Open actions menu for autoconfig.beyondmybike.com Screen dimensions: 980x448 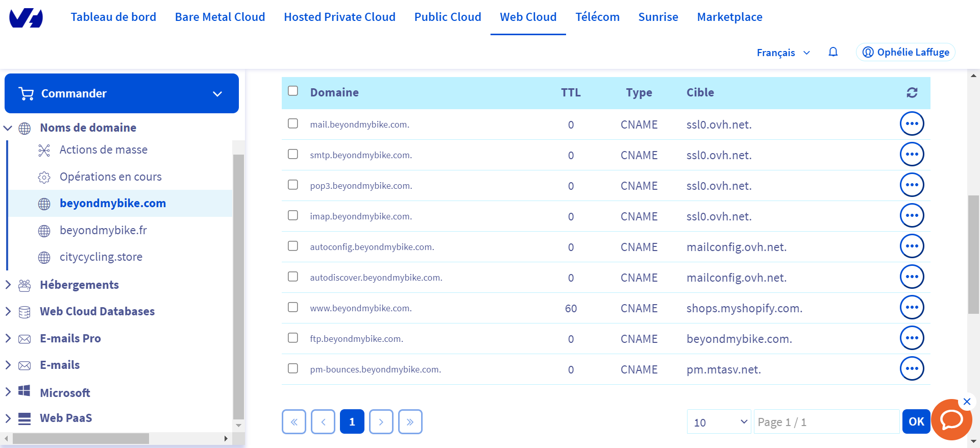point(912,246)
